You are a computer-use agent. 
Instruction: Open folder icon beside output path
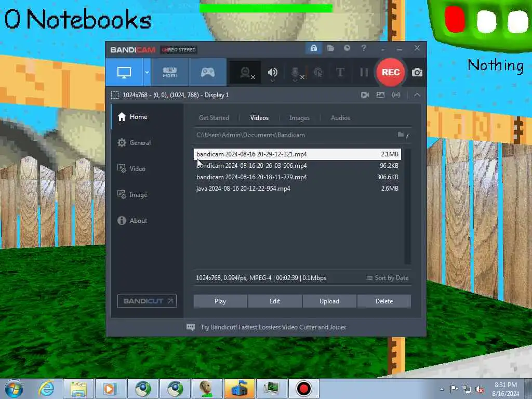(x=401, y=135)
